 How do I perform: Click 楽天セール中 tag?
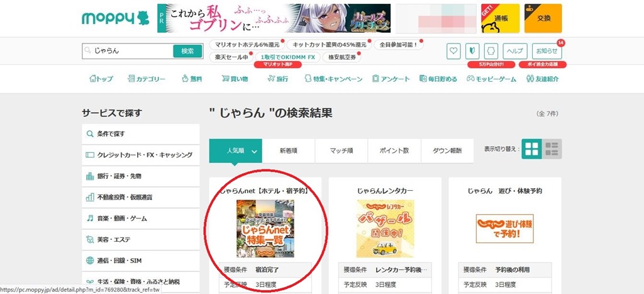click(x=231, y=57)
